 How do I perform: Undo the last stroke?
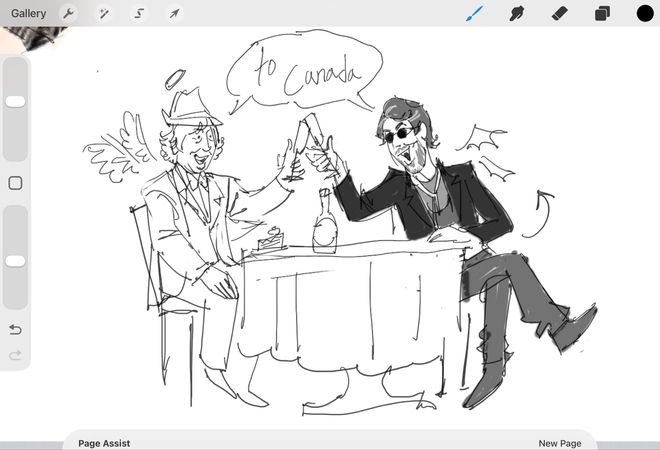coord(15,329)
